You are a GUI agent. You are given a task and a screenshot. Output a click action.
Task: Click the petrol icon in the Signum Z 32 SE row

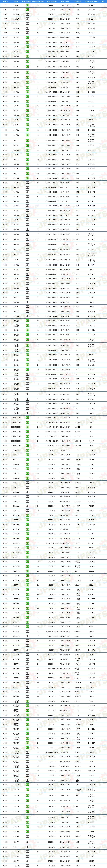(27, 478)
